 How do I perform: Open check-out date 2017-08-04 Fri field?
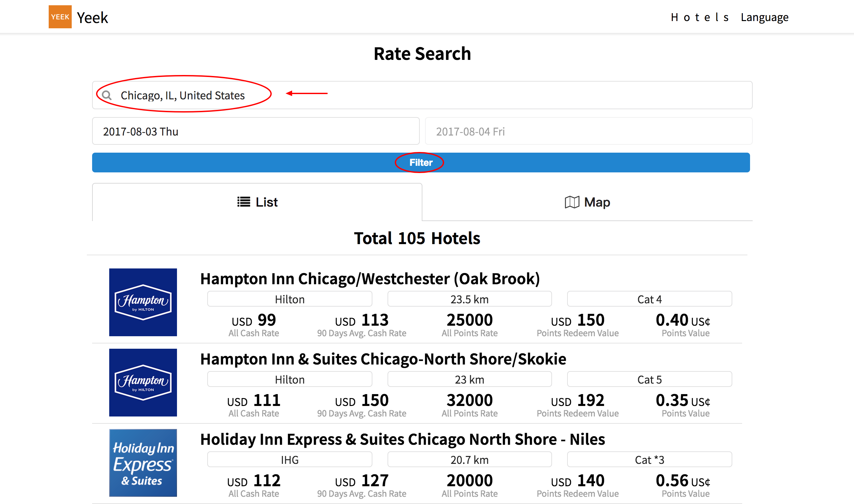pyautogui.click(x=589, y=132)
